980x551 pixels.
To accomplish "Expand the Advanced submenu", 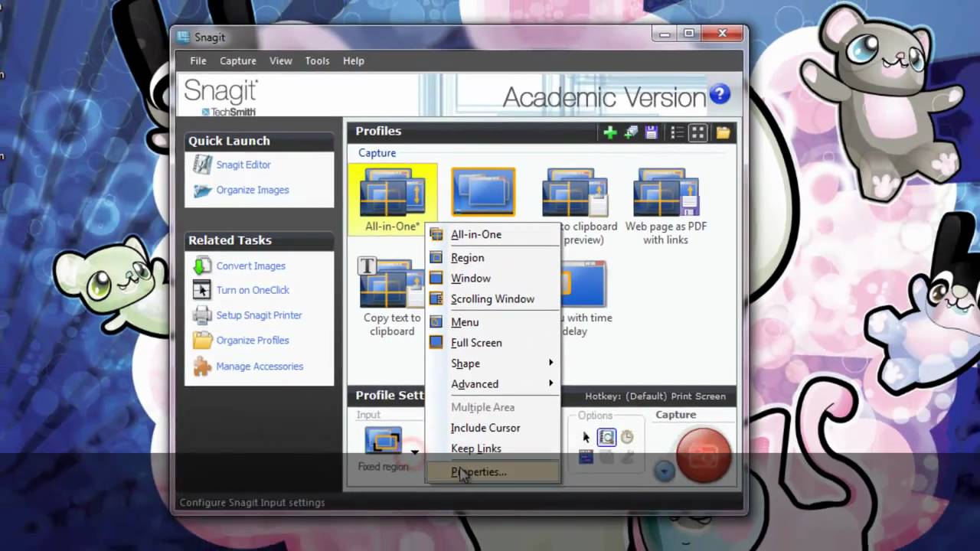I will [493, 384].
